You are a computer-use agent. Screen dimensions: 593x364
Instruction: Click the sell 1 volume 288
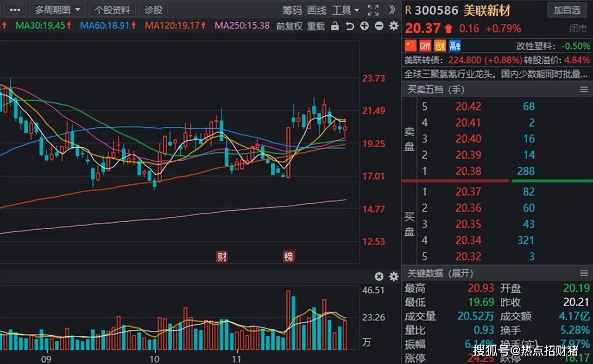click(525, 171)
